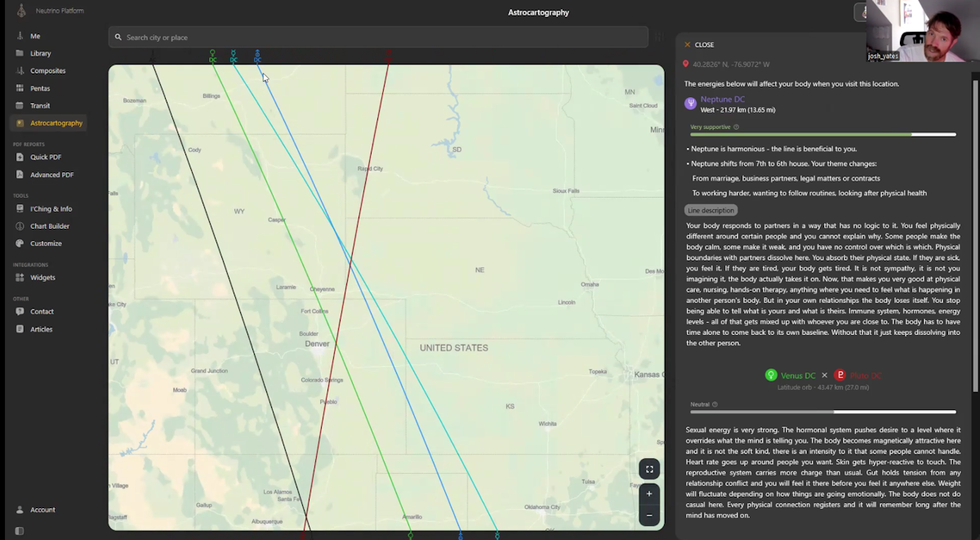Click the UNITED STATES map label
Image resolution: width=980 pixels, height=540 pixels.
pos(454,348)
